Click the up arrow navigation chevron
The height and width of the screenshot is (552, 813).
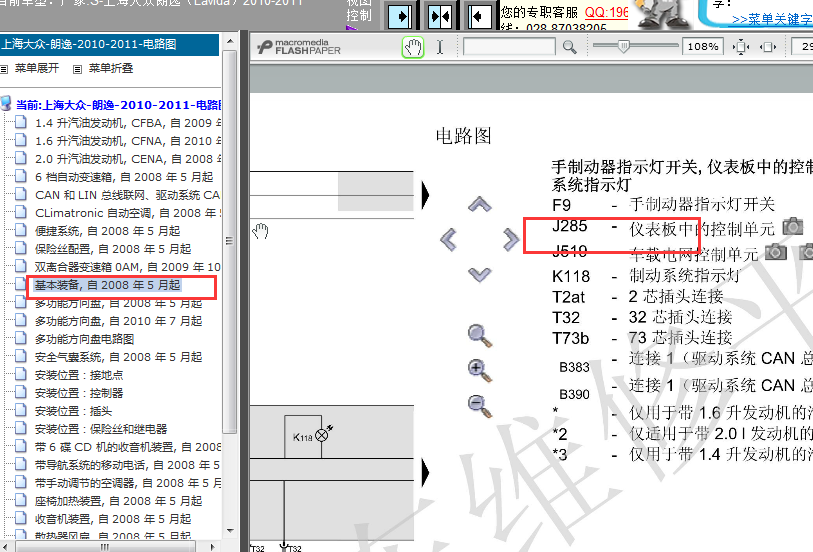(480, 204)
